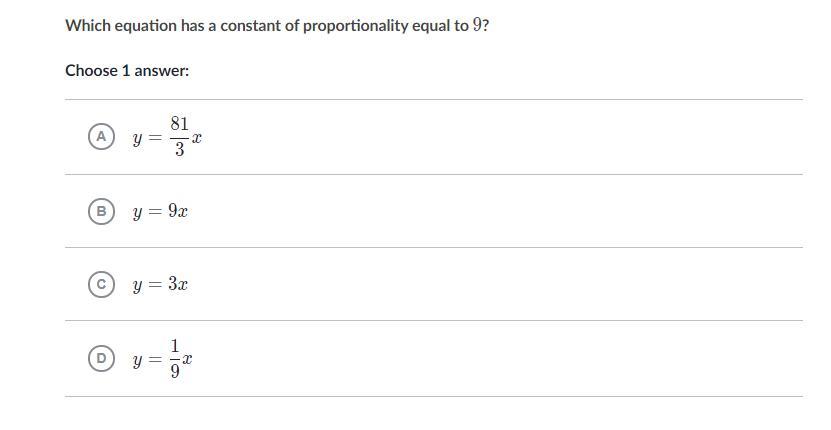Click the denominator 9 in option D
The image size is (831, 430).
175,372
